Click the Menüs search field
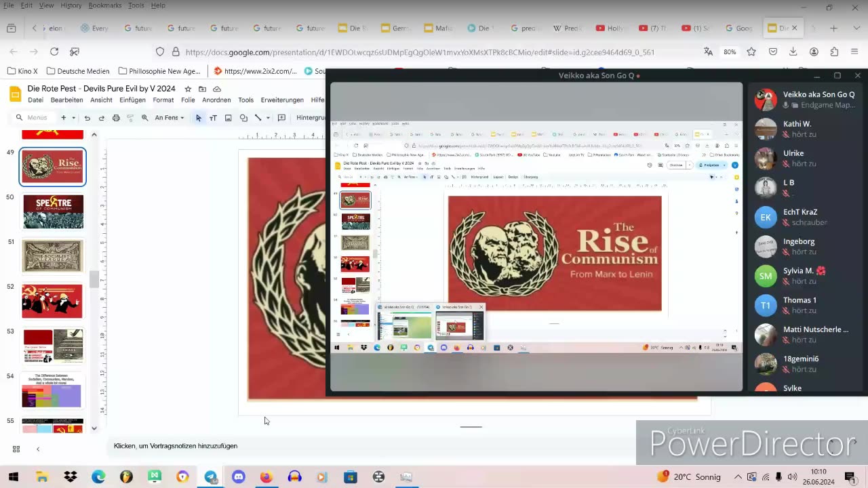868x488 pixels. click(x=33, y=117)
